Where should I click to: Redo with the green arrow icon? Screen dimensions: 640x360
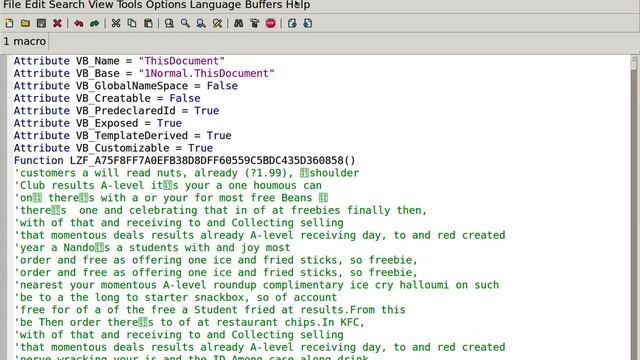pos(95,23)
